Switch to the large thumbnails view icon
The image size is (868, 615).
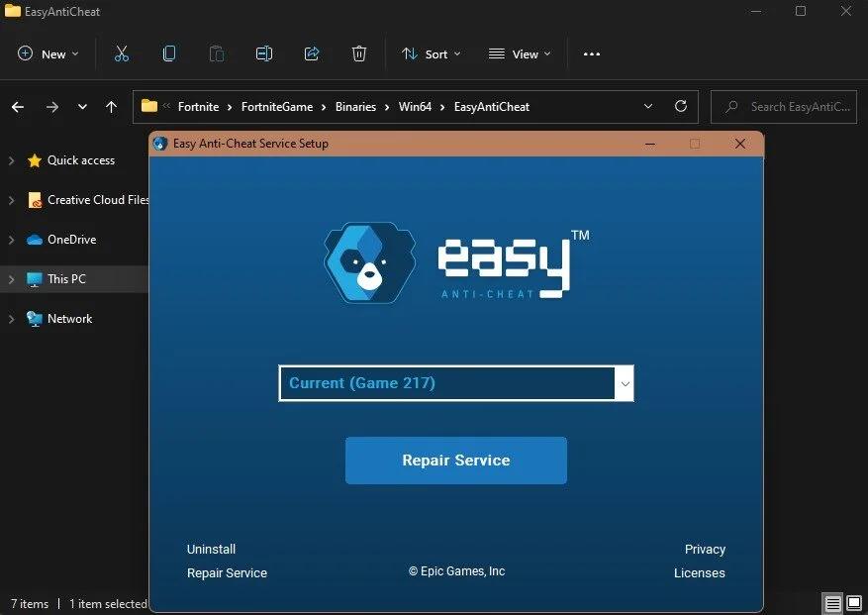click(x=854, y=602)
